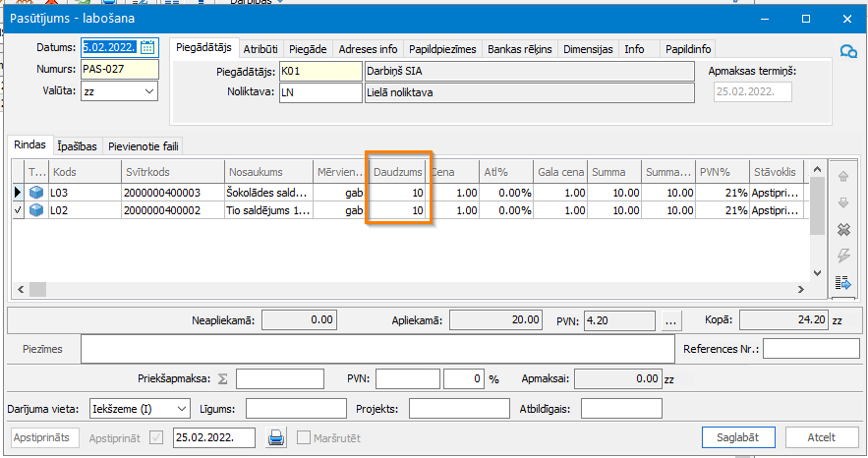Image resolution: width=868 pixels, height=458 pixels.
Task: Click the sigma icon next to Priekšapmaksa
Action: 222,378
